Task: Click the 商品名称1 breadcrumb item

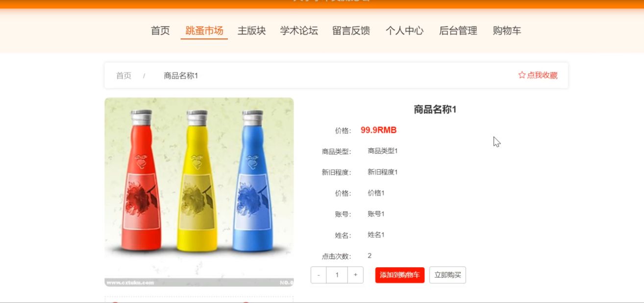Action: (x=181, y=76)
